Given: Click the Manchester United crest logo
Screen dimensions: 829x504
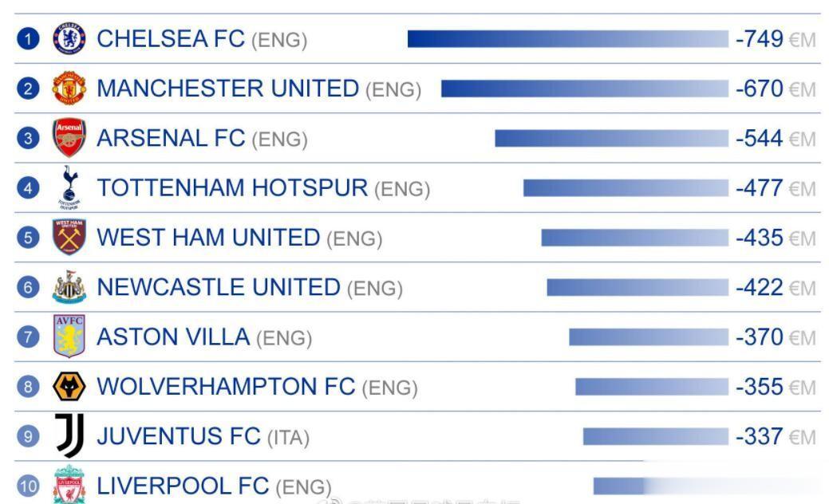Looking at the screenshot, I should (x=69, y=88).
